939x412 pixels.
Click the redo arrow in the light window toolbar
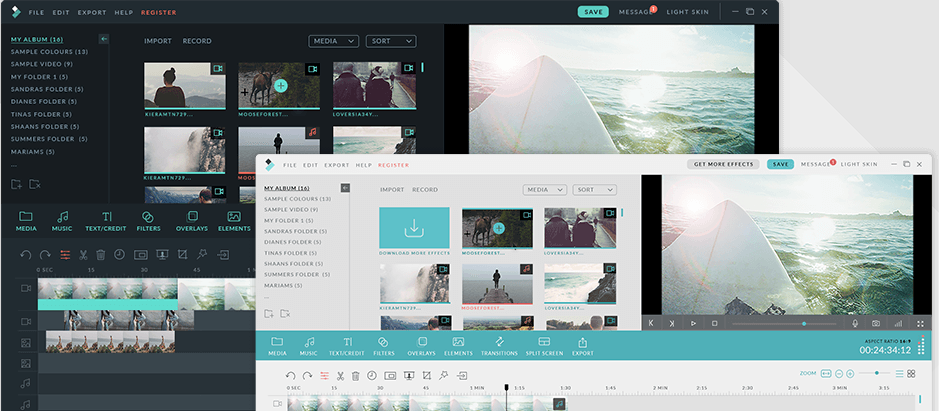tap(307, 376)
